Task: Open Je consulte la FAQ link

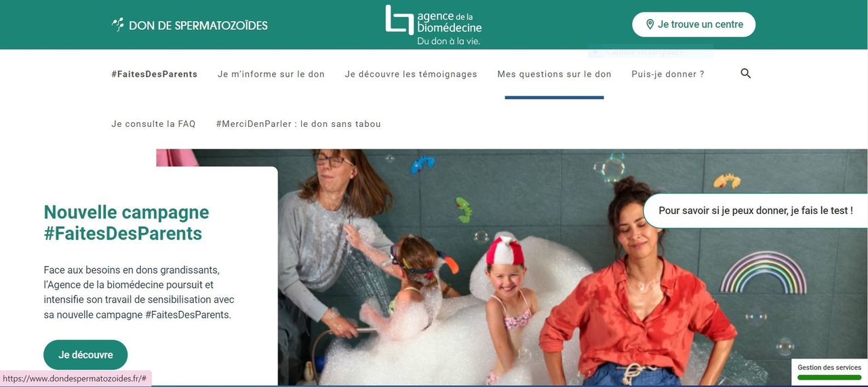Action: click(x=154, y=124)
